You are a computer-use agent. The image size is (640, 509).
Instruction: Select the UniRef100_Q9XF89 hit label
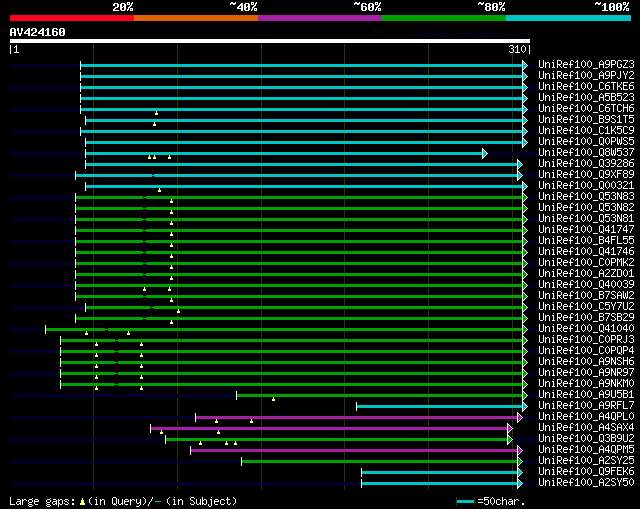586,175
